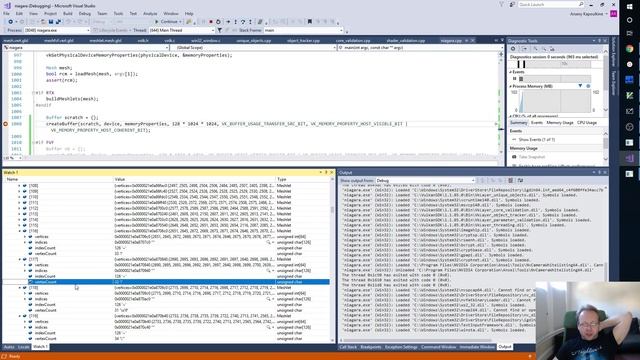640x360 pixels.
Task: Collapse watch entry [117]
Action: tap(19, 259)
